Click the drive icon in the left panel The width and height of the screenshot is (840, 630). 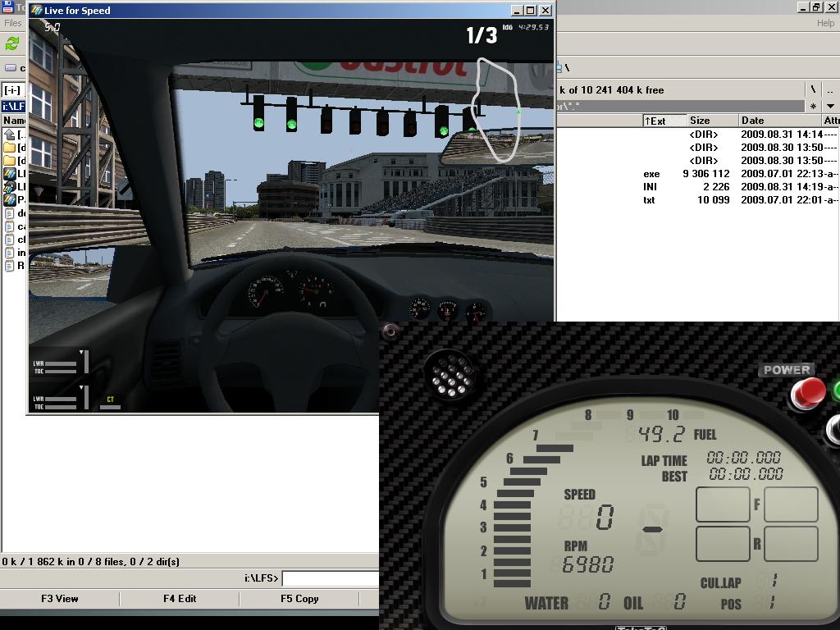click(x=11, y=69)
